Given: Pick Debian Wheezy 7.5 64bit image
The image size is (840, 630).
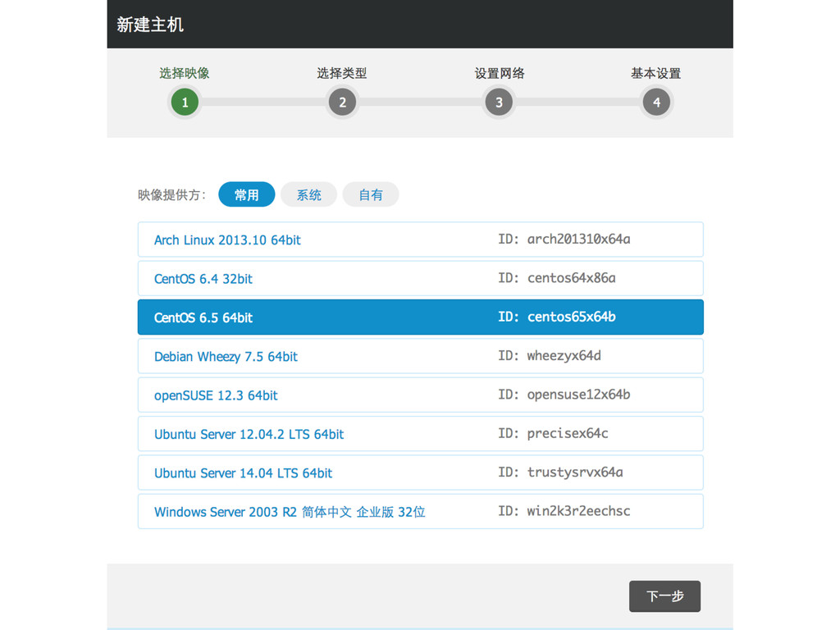Looking at the screenshot, I should point(421,356).
